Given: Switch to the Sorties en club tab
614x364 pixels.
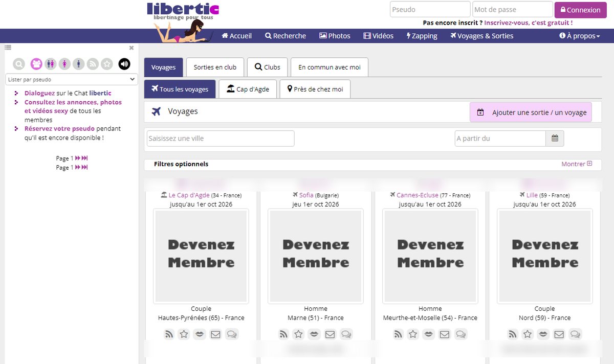Looking at the screenshot, I should click(x=215, y=67).
